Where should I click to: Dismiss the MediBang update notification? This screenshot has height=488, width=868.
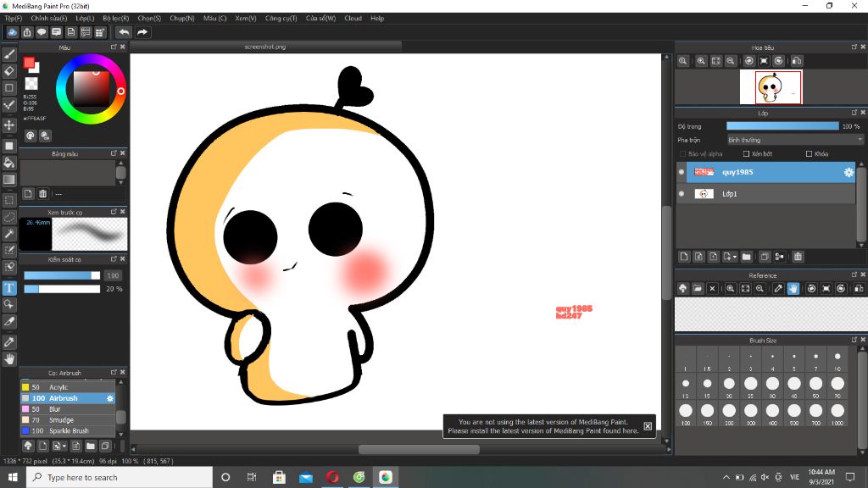648,426
